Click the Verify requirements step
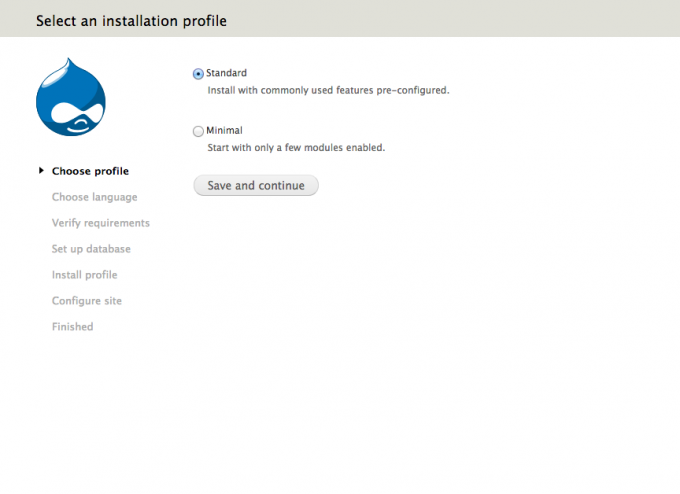Screen dimensions: 680x494 [100, 223]
